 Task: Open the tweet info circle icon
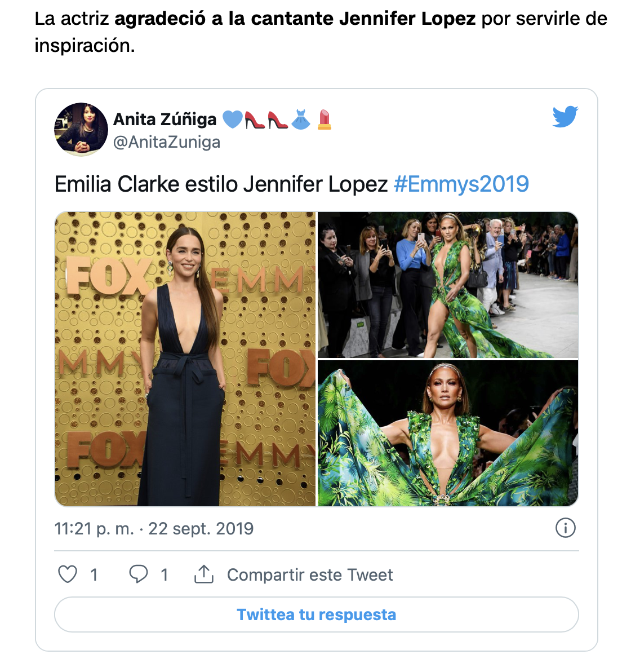point(565,528)
